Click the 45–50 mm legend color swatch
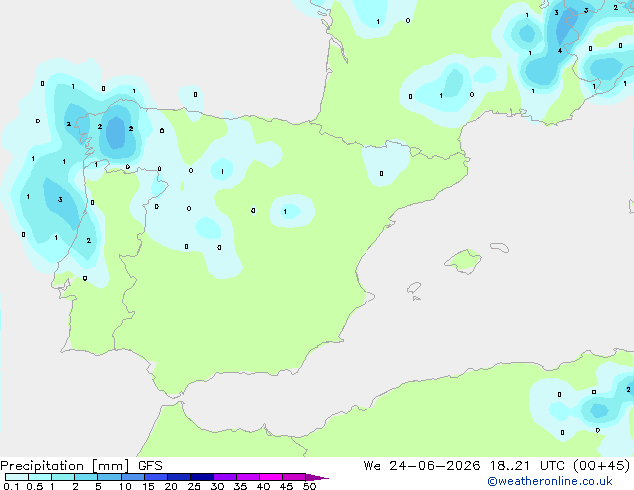Image resolution: width=634 pixels, height=490 pixels. (294, 477)
